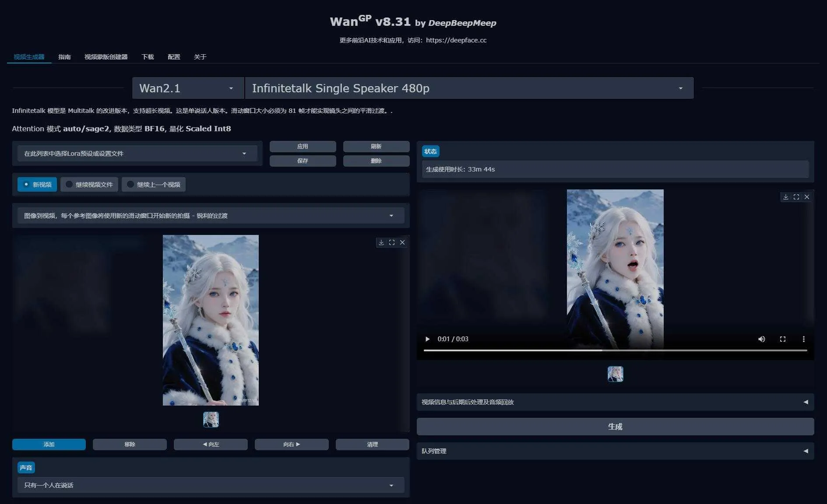The width and height of the screenshot is (827, 504).
Task: Move image left with ◀向左 button
Action: point(211,444)
